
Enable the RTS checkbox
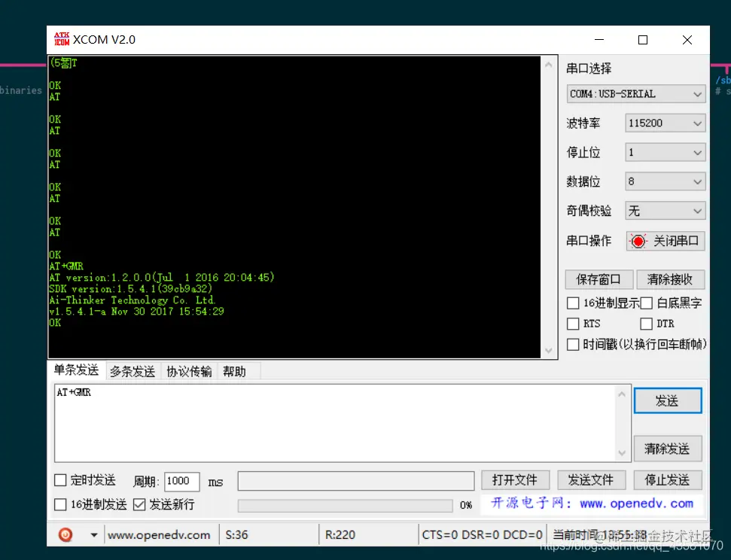[x=573, y=324]
